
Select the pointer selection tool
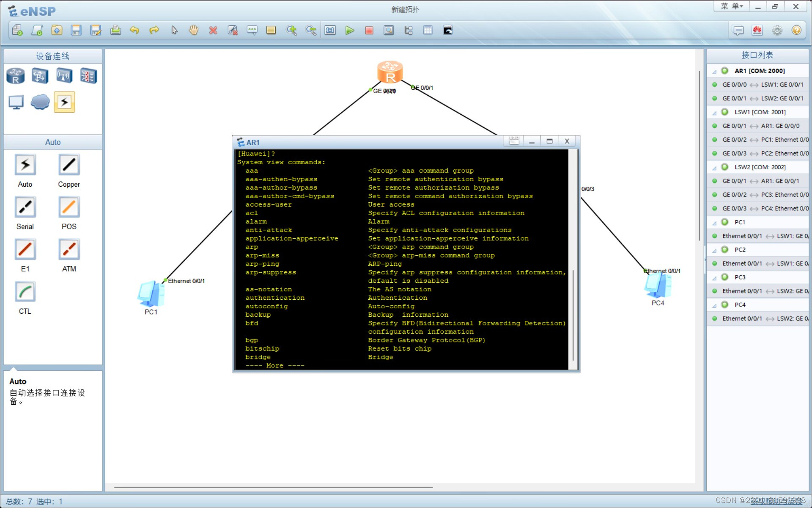click(x=174, y=30)
